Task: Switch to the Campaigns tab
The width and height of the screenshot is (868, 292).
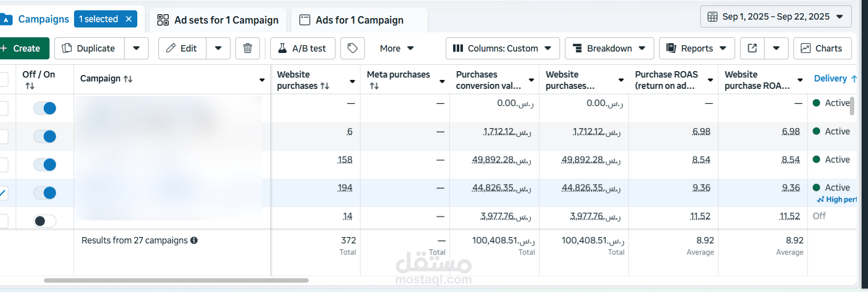Action: pyautogui.click(x=44, y=19)
